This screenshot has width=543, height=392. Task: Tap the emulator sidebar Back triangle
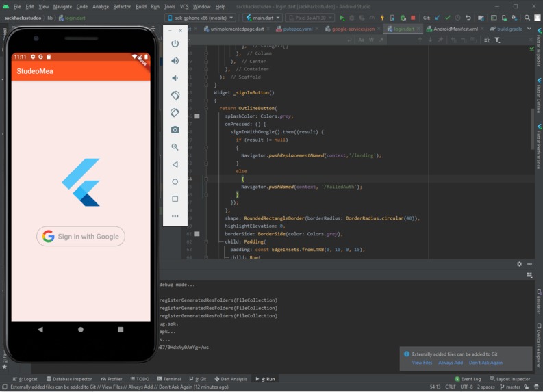175,164
